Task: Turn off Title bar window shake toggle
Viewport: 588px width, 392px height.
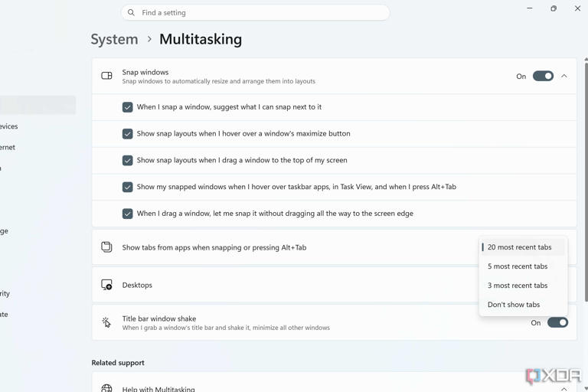Action: [x=557, y=322]
